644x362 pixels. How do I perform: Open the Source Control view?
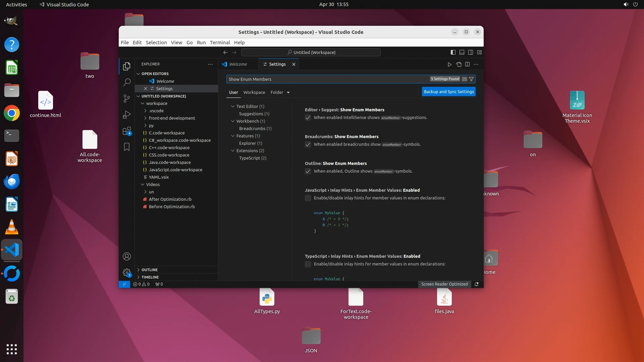pyautogui.click(x=127, y=98)
